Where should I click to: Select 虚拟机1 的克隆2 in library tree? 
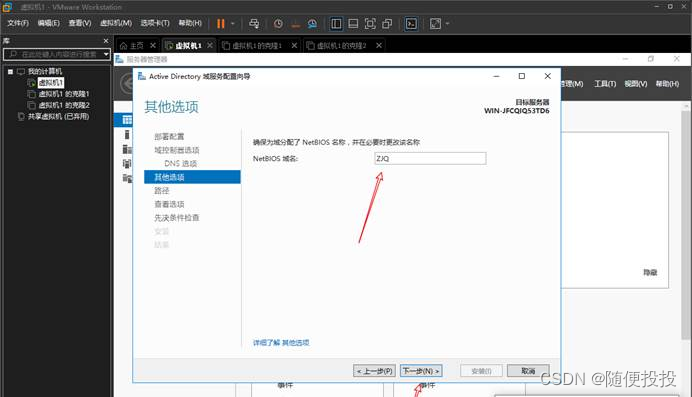click(x=64, y=105)
